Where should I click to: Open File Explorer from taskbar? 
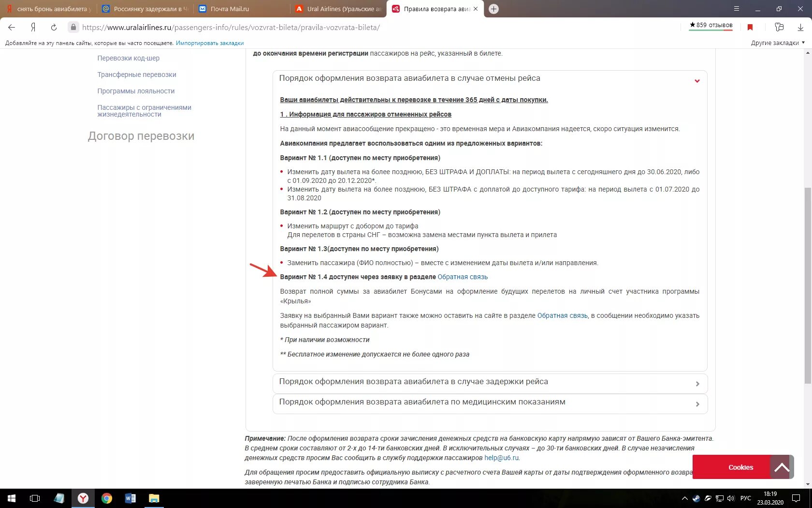coord(154,498)
